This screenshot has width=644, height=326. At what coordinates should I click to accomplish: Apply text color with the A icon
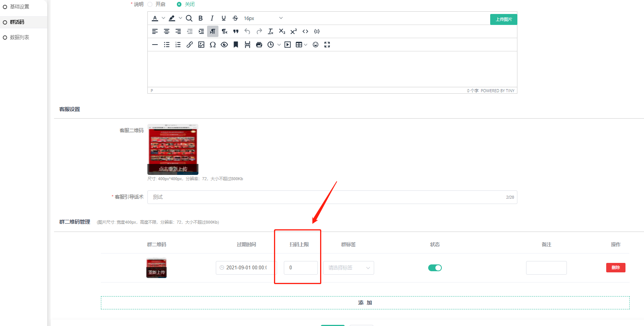pos(155,18)
